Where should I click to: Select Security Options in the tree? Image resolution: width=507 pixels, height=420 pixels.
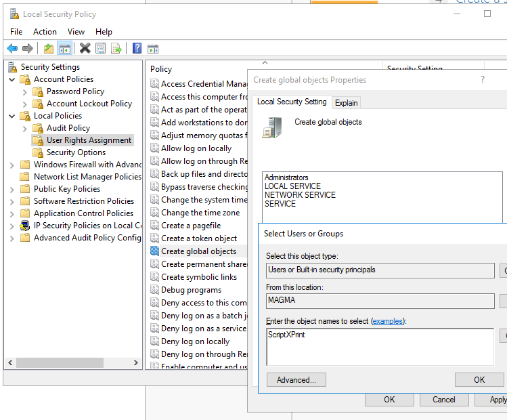[76, 152]
